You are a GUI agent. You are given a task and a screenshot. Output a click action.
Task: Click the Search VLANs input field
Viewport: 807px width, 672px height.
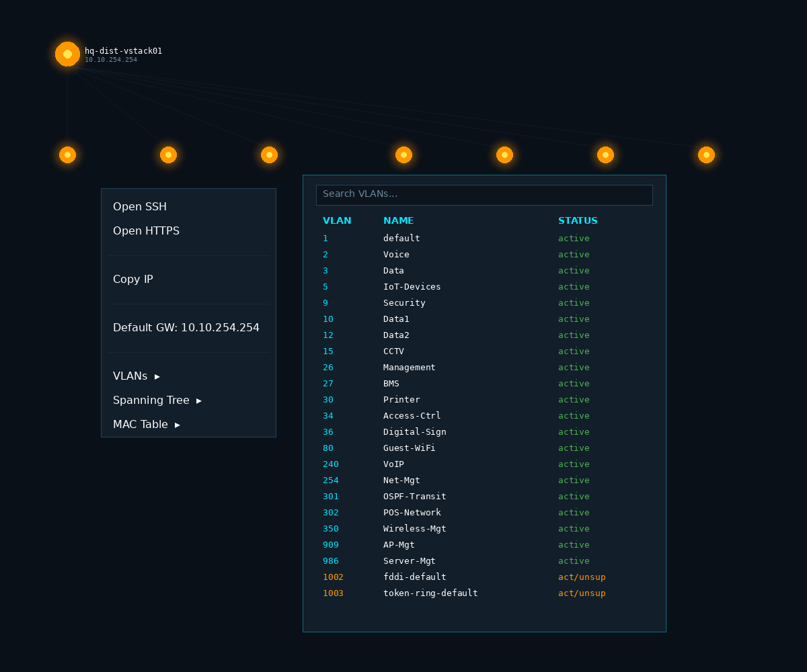(x=484, y=195)
